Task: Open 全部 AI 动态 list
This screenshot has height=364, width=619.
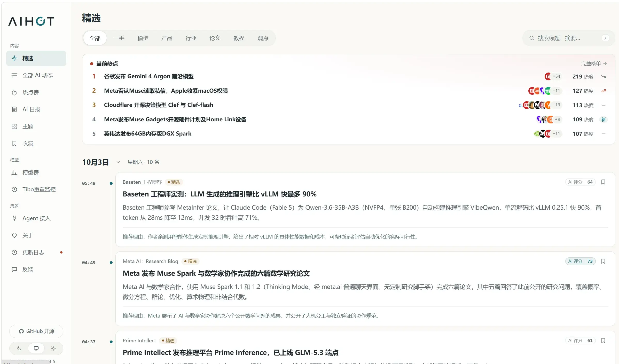Action: 36,75
